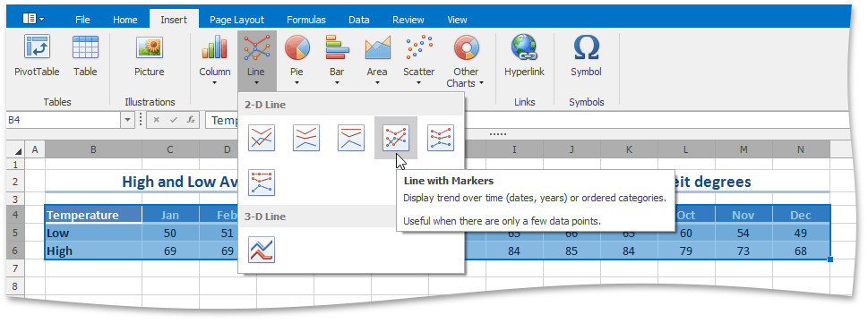868x323 pixels.
Task: Click the application menu button
Action: [x=34, y=19]
